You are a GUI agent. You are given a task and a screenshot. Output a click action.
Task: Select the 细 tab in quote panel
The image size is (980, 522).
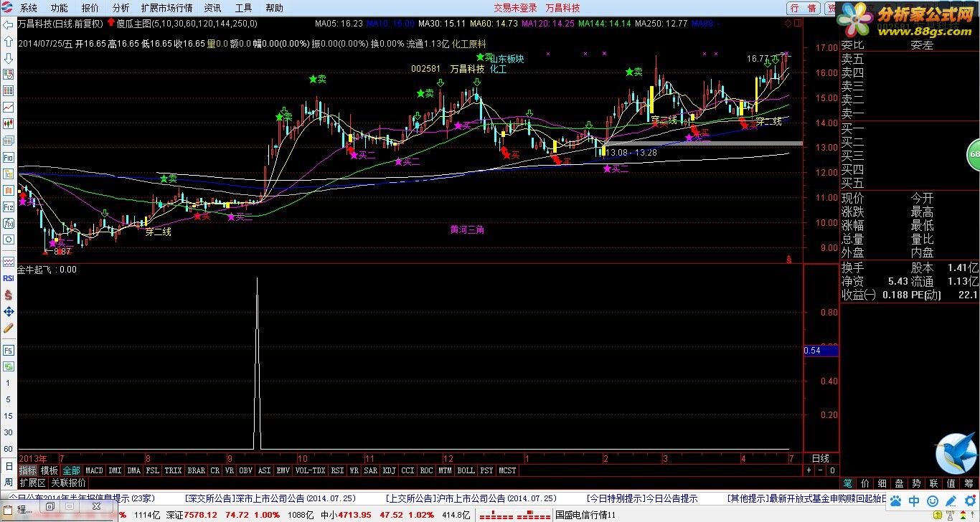(x=882, y=483)
